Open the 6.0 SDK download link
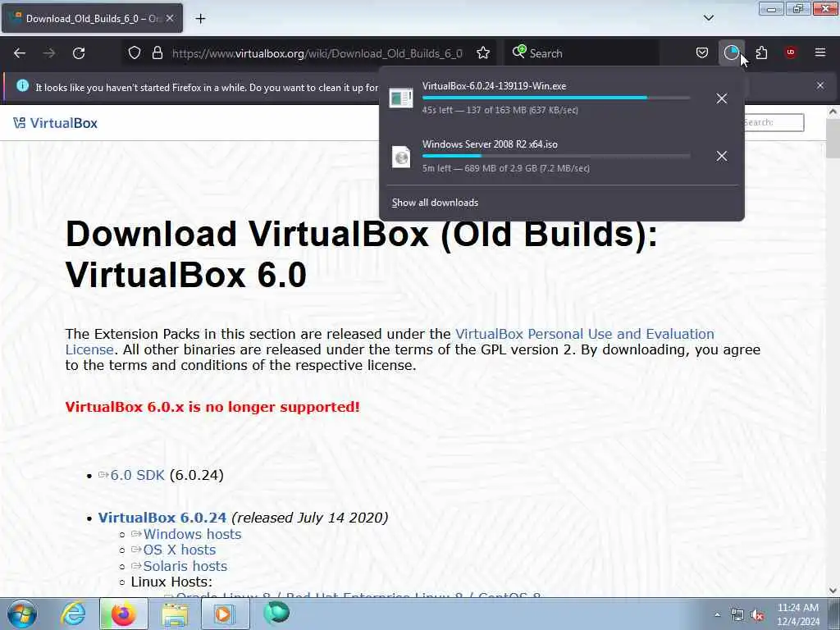Viewport: 840px width, 630px height. coord(137,475)
